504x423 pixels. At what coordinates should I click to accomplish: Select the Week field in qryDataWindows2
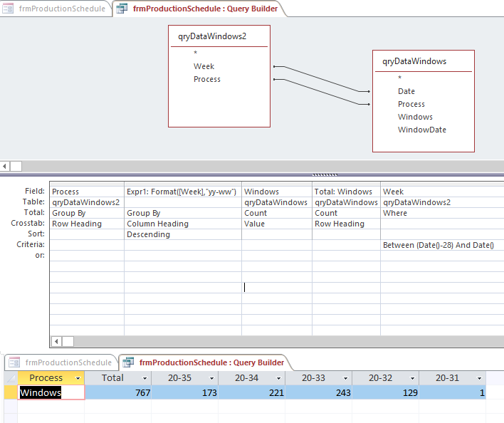[x=204, y=66]
